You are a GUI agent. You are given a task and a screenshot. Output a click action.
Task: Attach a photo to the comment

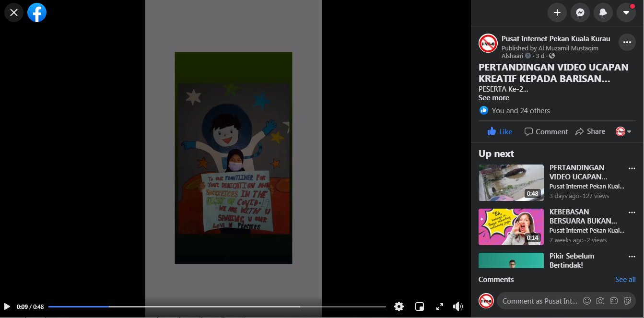pyautogui.click(x=600, y=301)
